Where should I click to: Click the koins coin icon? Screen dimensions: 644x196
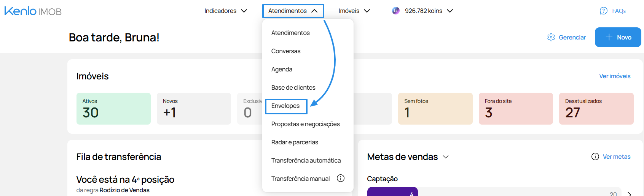click(x=396, y=11)
